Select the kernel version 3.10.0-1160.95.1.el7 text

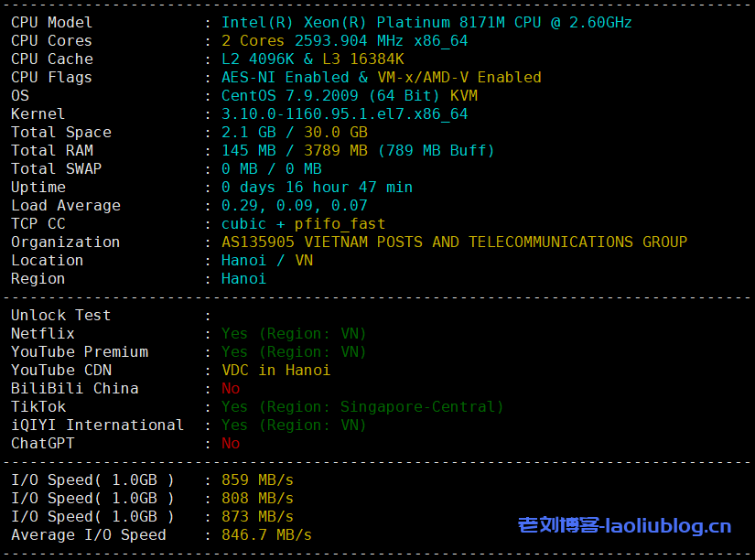[344, 113]
